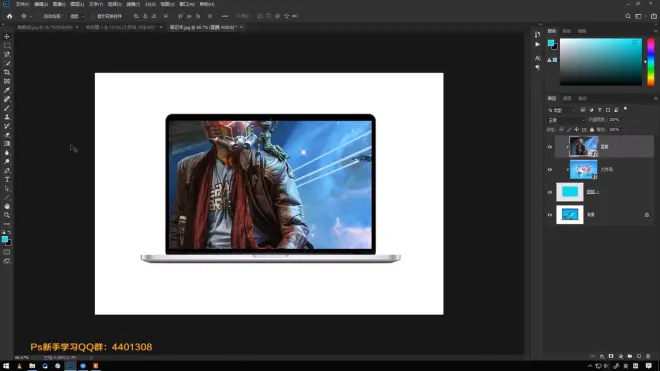Pick a hue on the rainbow hue slider
Image resolution: width=660 pixels, height=371 pixels.
coord(651,62)
